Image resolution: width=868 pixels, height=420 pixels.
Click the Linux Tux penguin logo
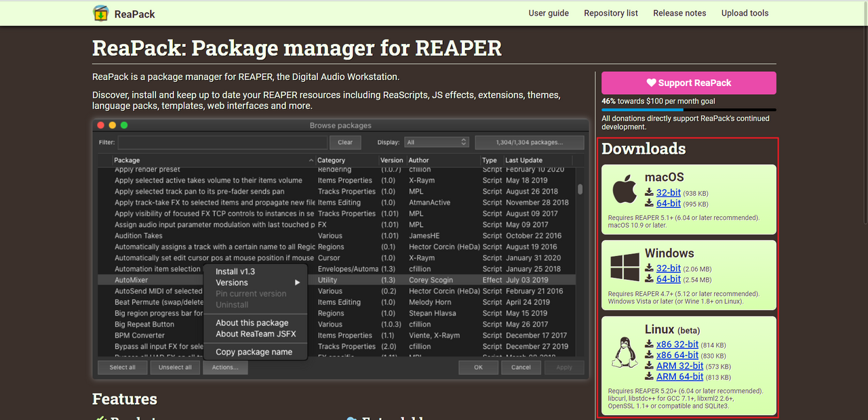(x=625, y=352)
